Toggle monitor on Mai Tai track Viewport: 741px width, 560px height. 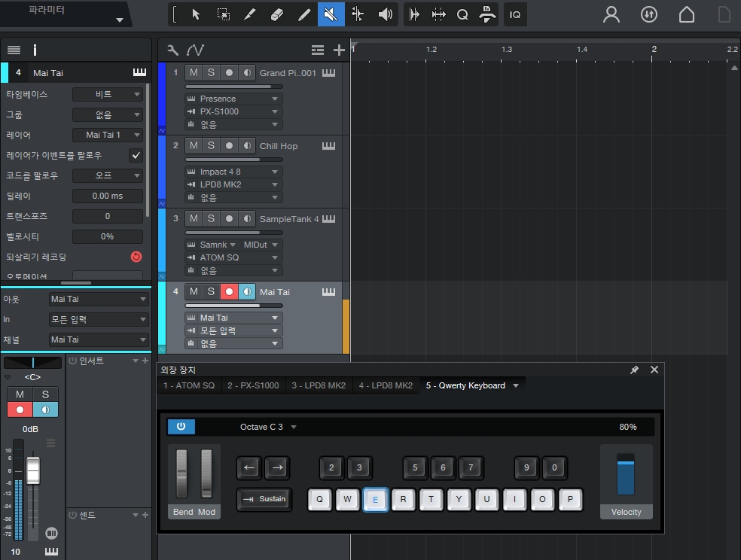tap(247, 292)
